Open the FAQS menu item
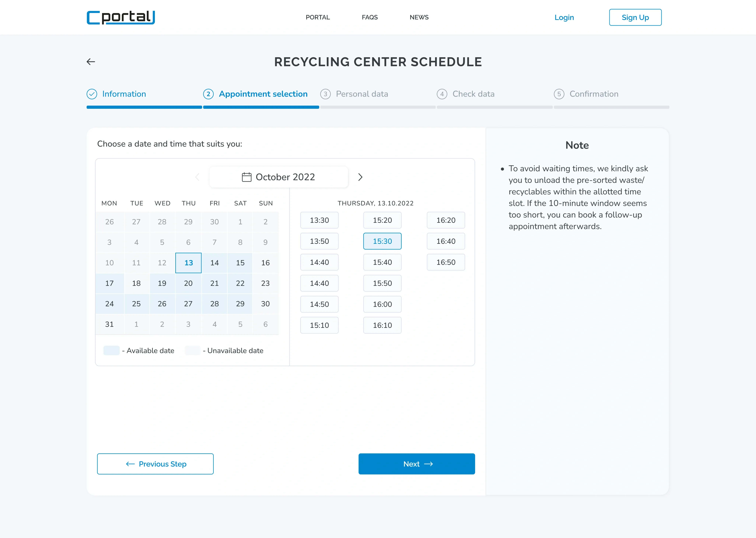The width and height of the screenshot is (756, 538). click(x=369, y=17)
